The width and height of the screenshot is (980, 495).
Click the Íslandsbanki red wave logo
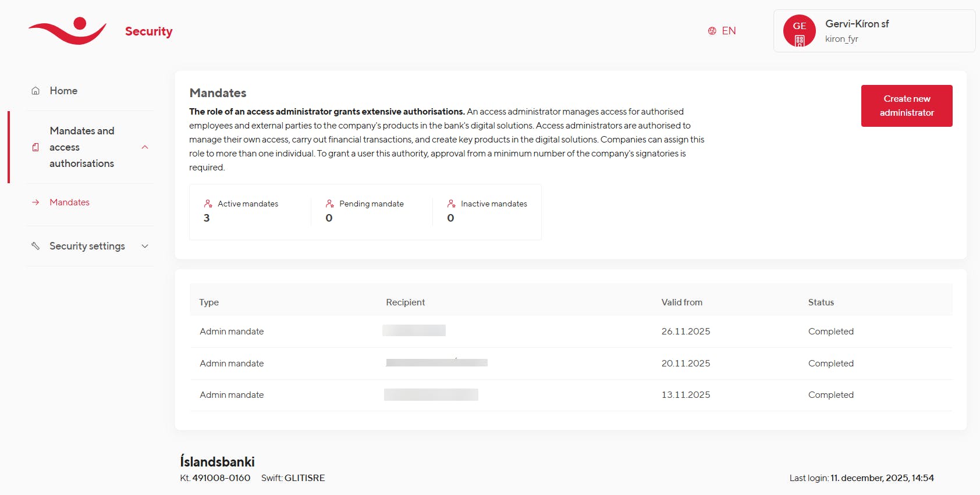(x=68, y=31)
